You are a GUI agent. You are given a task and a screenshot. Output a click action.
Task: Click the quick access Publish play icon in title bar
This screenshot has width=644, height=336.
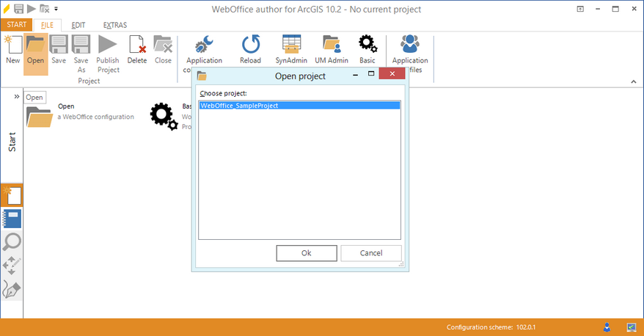pos(32,9)
